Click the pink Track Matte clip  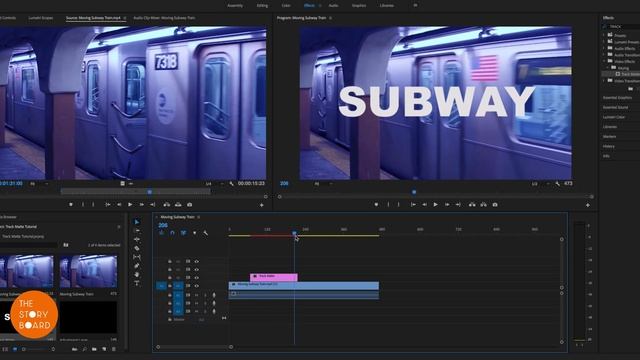[274, 277]
